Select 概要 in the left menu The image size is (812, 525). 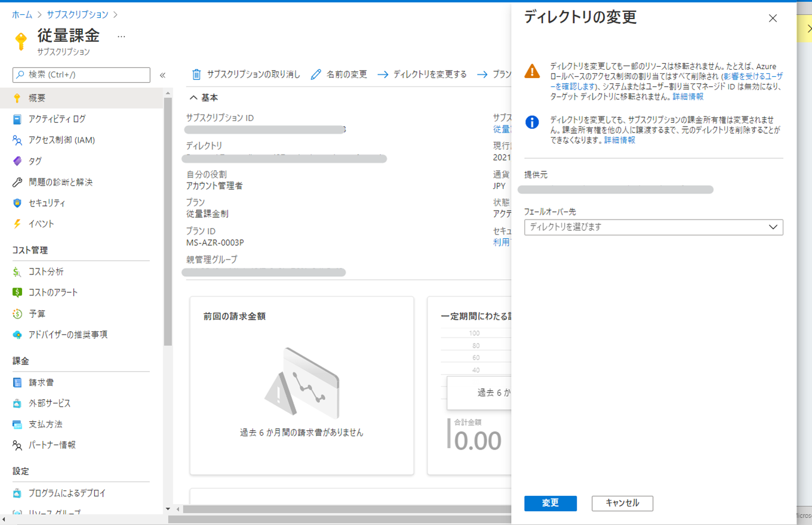coord(37,98)
